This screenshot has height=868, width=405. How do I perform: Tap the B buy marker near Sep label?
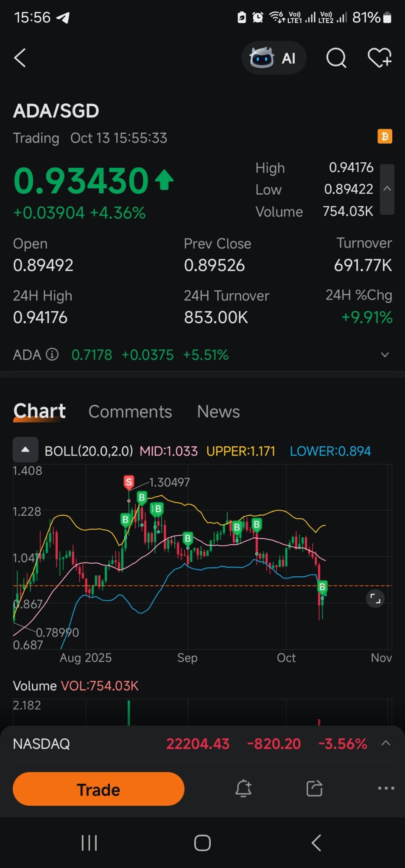[188, 538]
